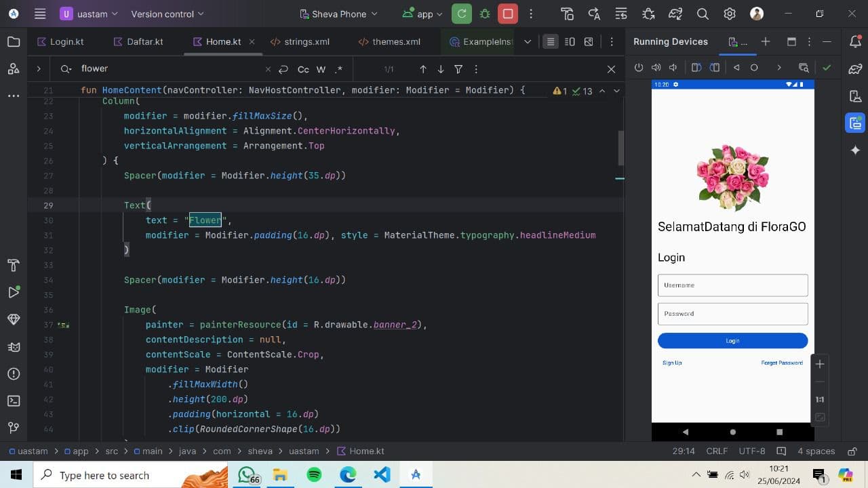This screenshot has height=488, width=868.
Task: Stop the running app
Action: (x=507, y=14)
